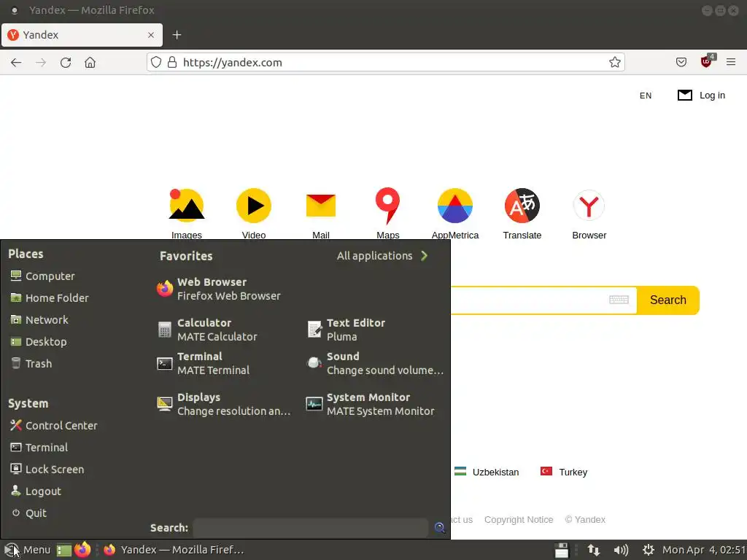Launch Firefox Web Browser favorite
Viewport: 747px width, 560px height.
[x=219, y=289]
